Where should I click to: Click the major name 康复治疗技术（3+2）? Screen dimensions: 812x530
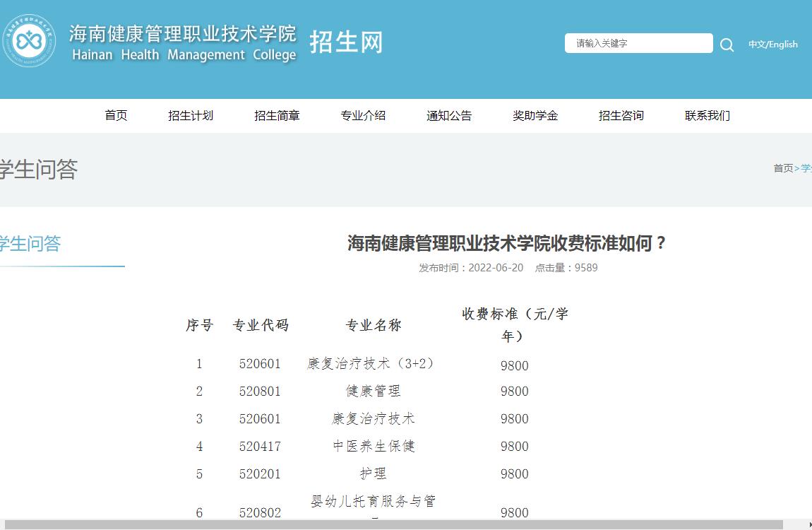click(370, 364)
